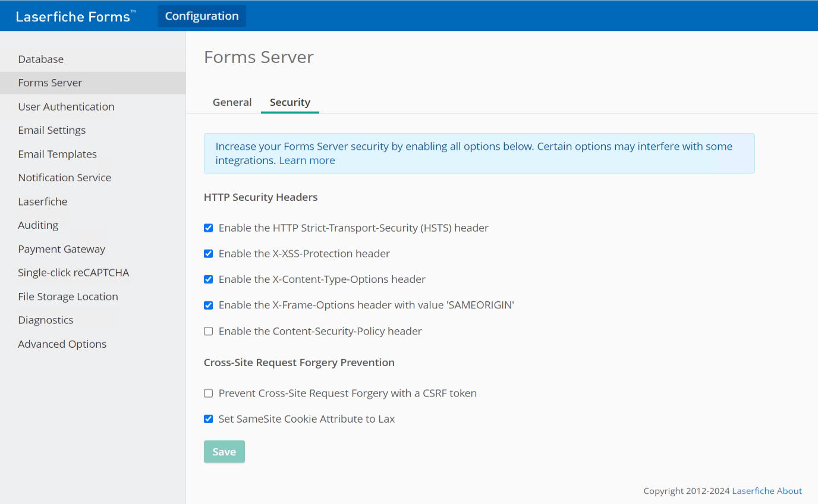Click the Save button

pyautogui.click(x=224, y=452)
